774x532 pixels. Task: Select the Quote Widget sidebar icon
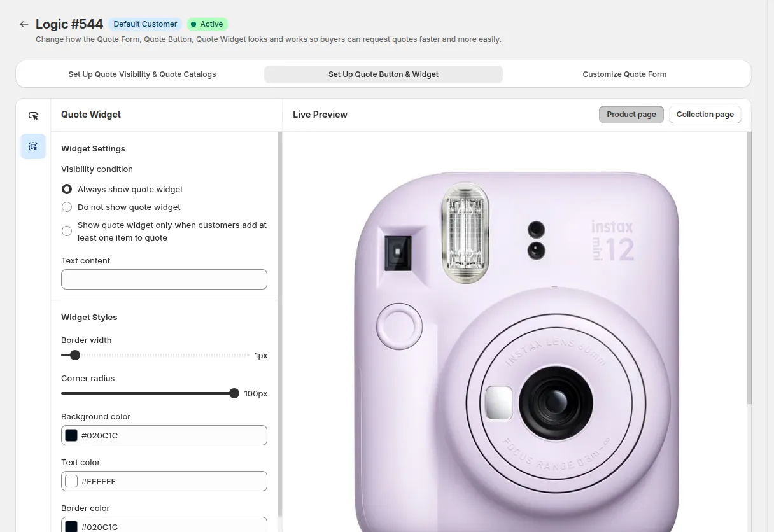pos(33,146)
